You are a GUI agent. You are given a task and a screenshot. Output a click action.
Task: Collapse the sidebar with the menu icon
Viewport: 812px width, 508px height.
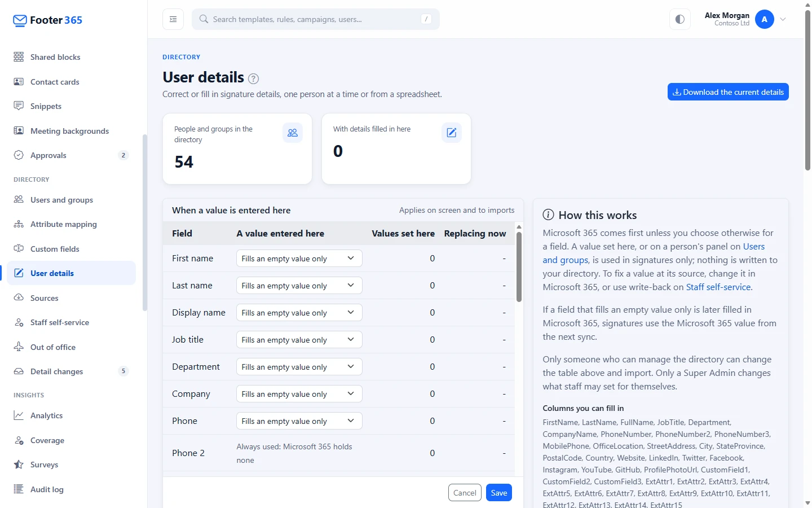click(173, 19)
